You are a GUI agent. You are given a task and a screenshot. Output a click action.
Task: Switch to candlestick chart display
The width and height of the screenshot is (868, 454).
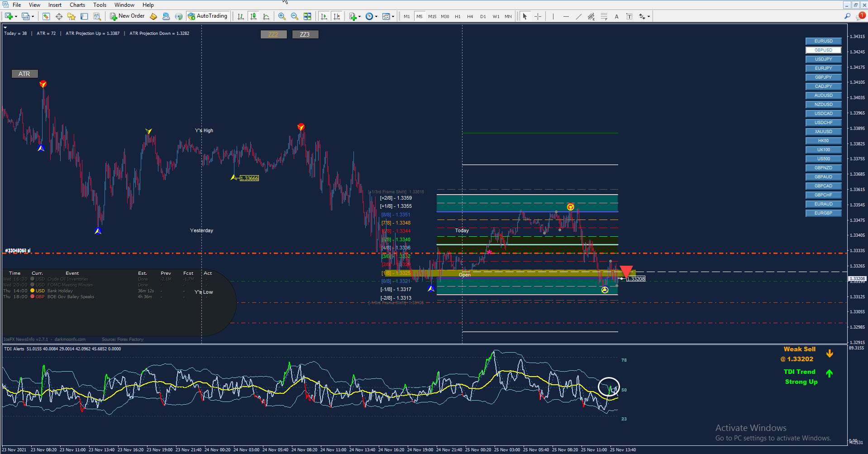click(x=253, y=16)
